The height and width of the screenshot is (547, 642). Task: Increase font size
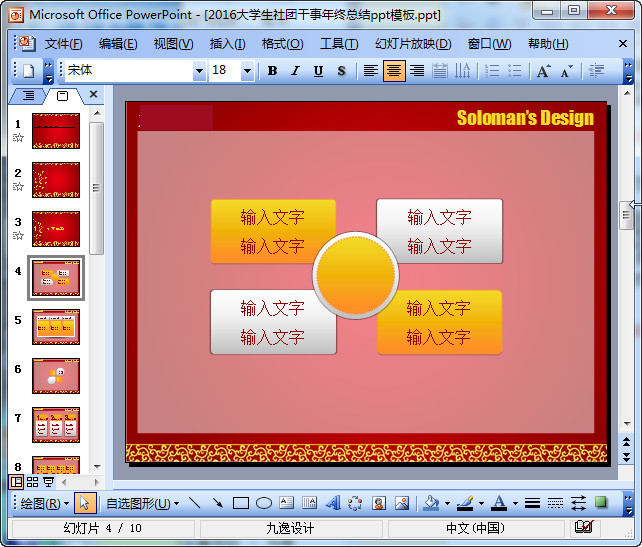[x=544, y=71]
